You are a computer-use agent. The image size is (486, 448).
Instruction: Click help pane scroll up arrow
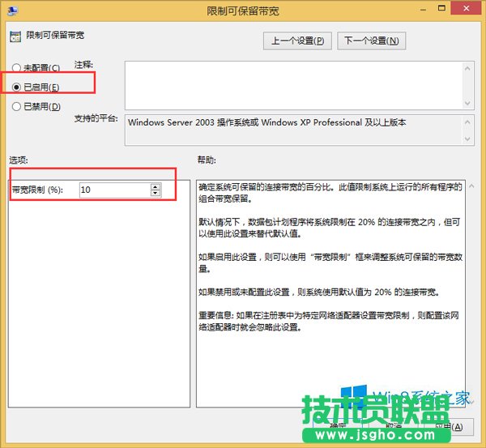(471, 186)
